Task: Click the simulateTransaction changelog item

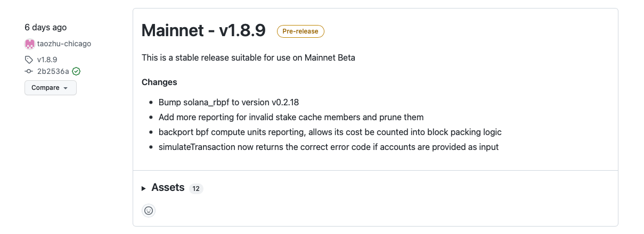Action: click(329, 147)
